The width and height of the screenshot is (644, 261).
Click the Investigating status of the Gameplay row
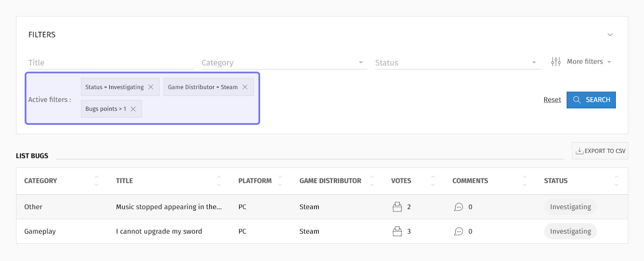pyautogui.click(x=570, y=231)
